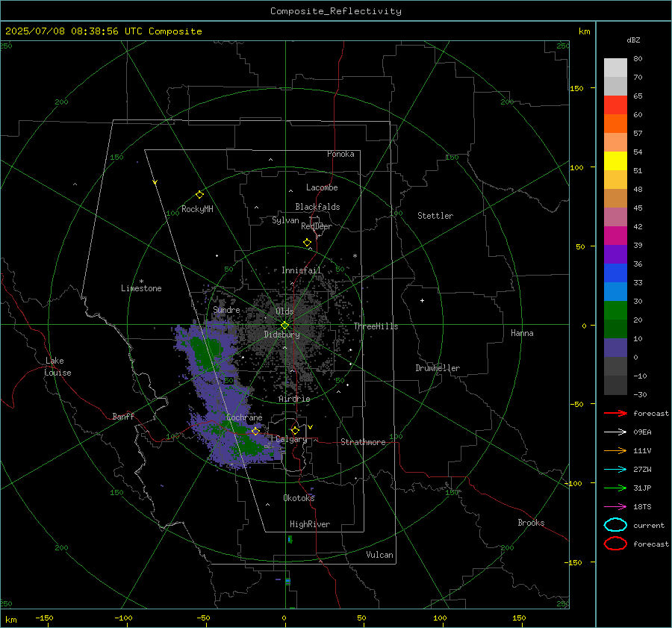Click the light gray swatch beside 80 dBZ
This screenshot has width=672, height=628.
pyautogui.click(x=615, y=68)
